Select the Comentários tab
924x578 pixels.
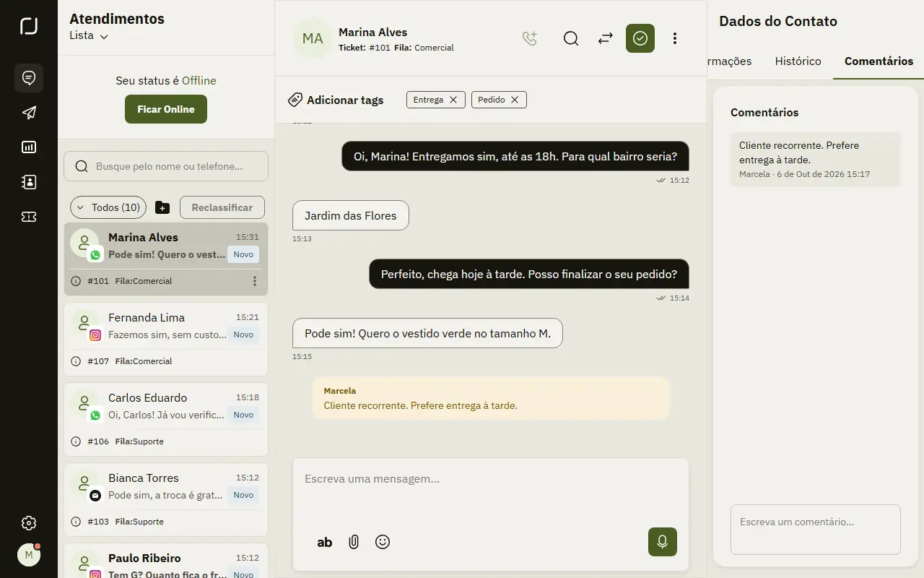point(879,61)
